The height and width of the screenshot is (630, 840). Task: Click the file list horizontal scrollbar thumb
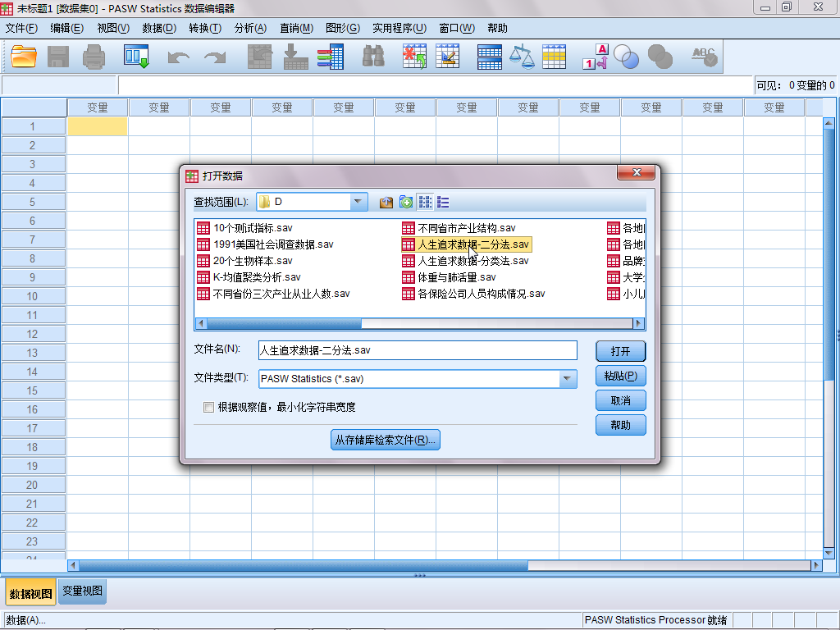284,323
